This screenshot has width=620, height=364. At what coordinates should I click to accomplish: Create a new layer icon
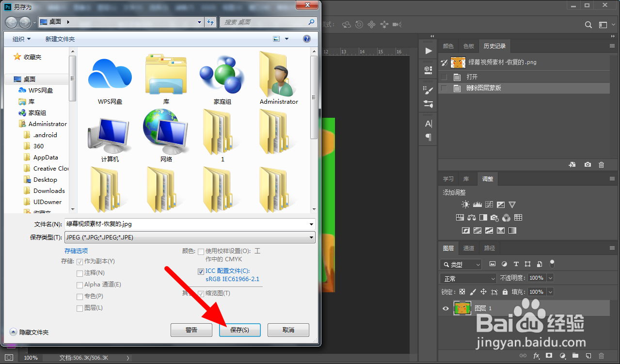pyautogui.click(x=588, y=356)
